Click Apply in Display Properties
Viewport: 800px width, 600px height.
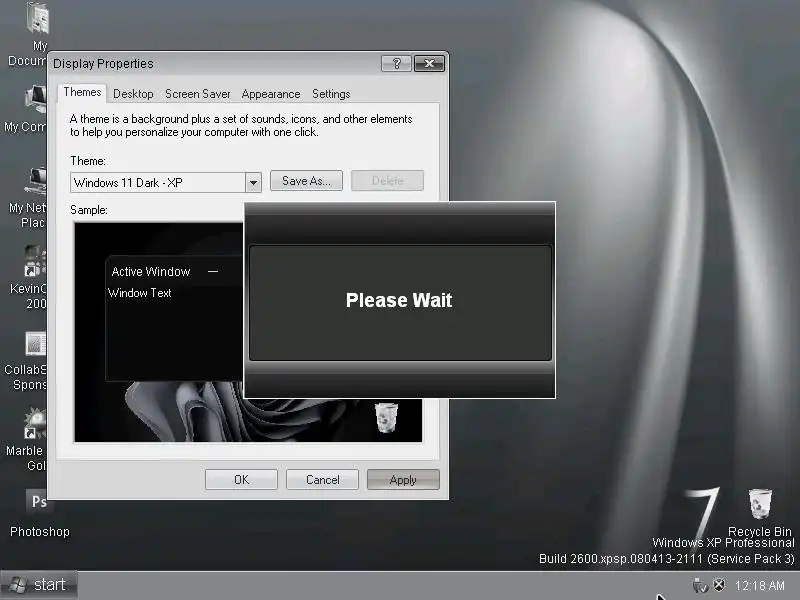click(x=403, y=480)
